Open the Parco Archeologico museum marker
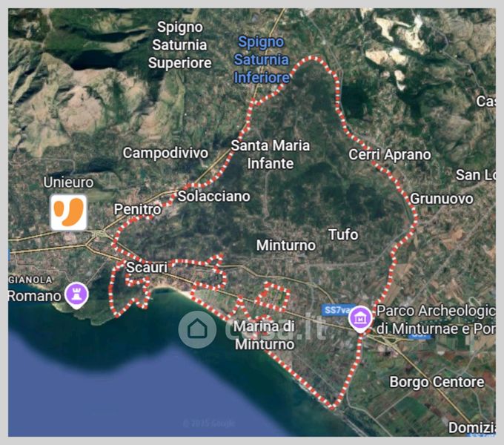The height and width of the screenshot is (445, 504). [361, 319]
